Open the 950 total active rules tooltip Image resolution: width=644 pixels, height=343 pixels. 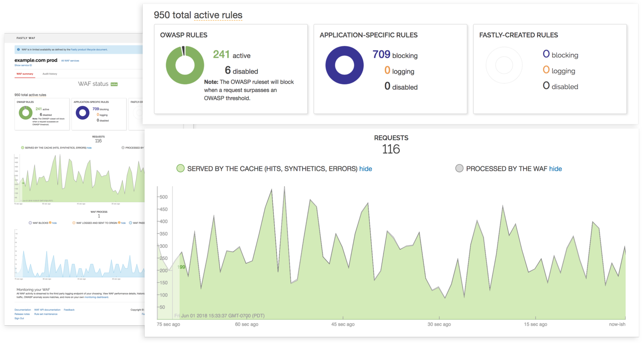pos(218,15)
